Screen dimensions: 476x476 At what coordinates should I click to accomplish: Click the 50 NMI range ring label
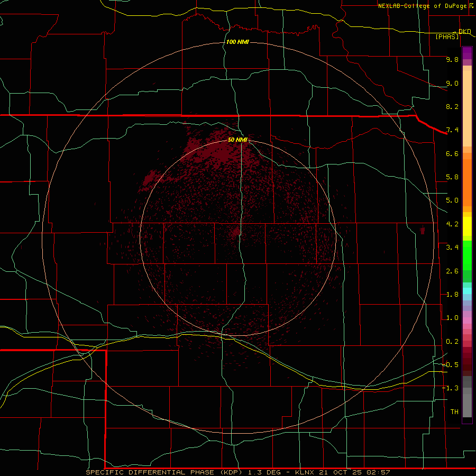coord(237,140)
